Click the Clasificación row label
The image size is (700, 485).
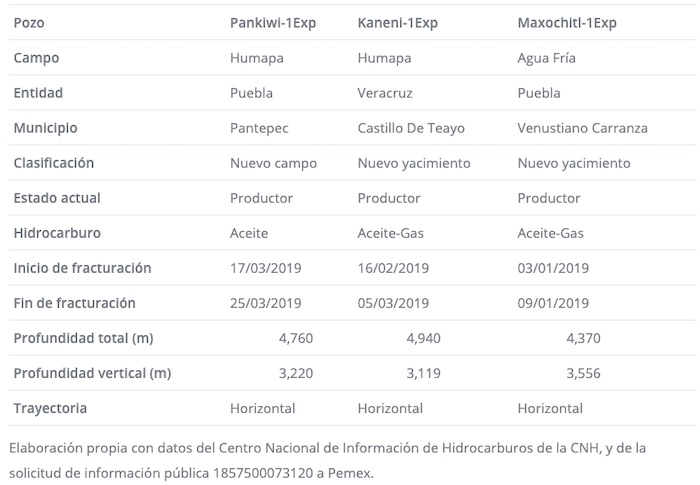54,163
